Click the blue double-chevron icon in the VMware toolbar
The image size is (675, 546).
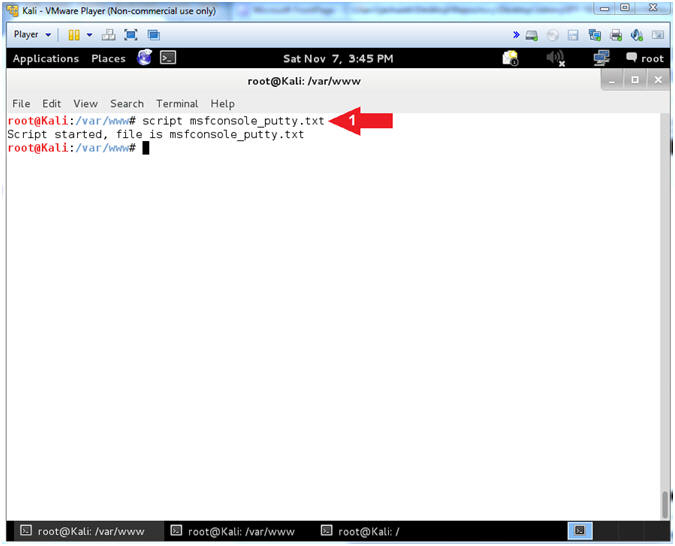516,35
